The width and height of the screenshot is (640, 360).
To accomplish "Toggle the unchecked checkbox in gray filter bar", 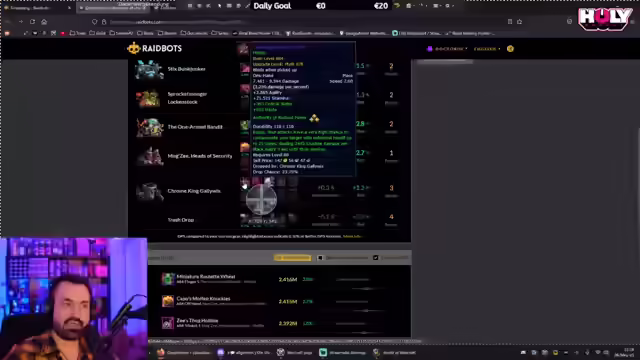I will click(x=320, y=258).
